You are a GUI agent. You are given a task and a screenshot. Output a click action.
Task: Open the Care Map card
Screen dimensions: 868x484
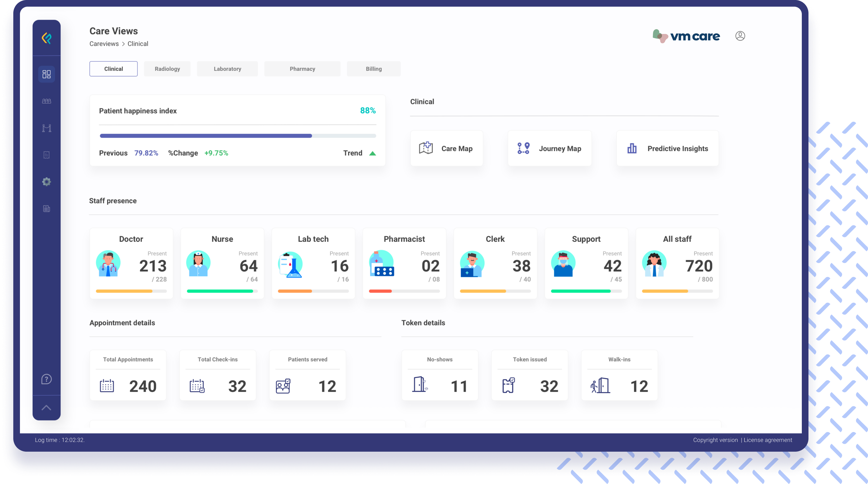(x=447, y=148)
